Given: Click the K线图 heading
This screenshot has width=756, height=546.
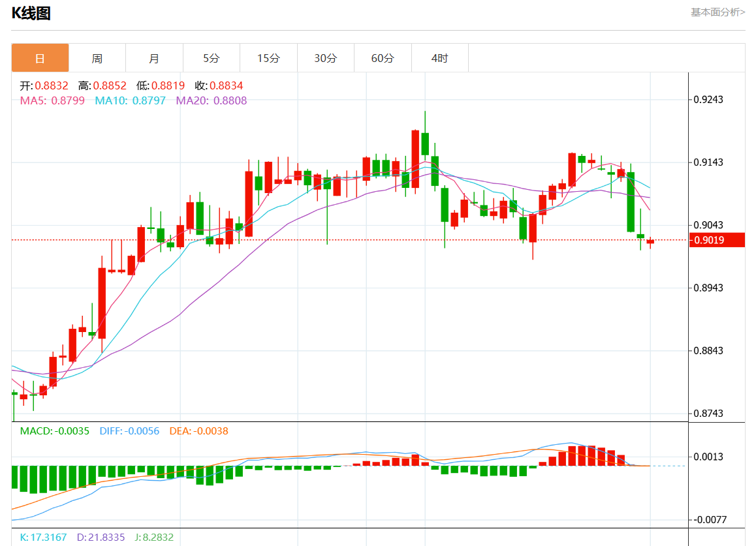Looking at the screenshot, I should pos(31,13).
